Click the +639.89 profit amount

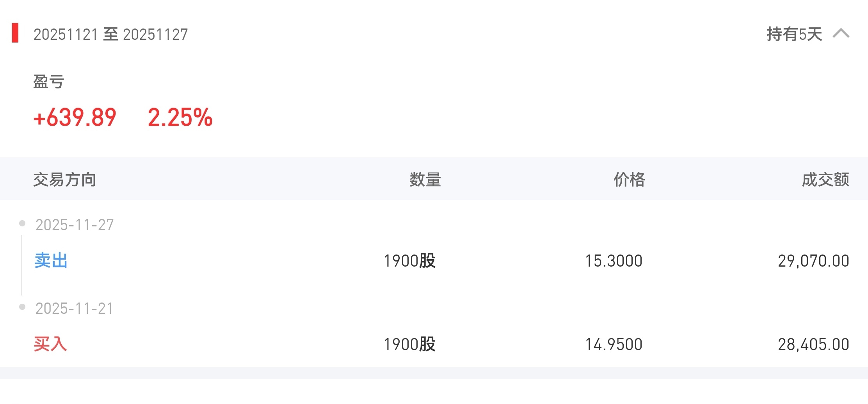[x=75, y=117]
